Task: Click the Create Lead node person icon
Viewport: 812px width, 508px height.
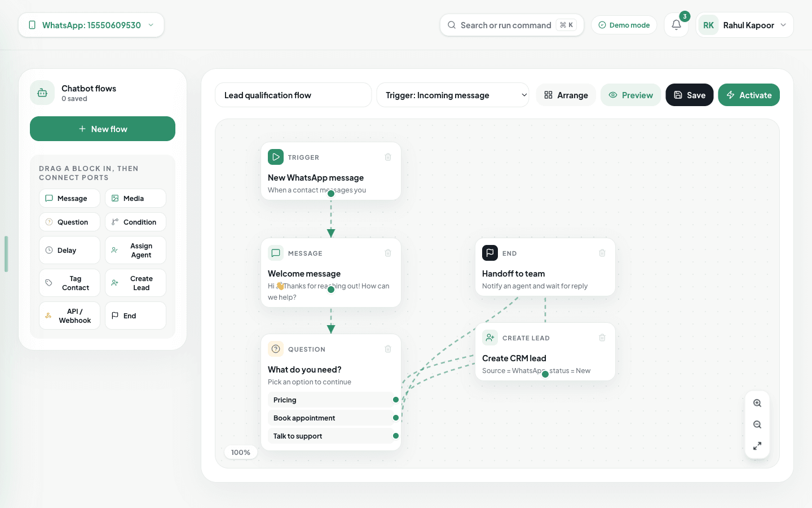Action: coord(490,338)
